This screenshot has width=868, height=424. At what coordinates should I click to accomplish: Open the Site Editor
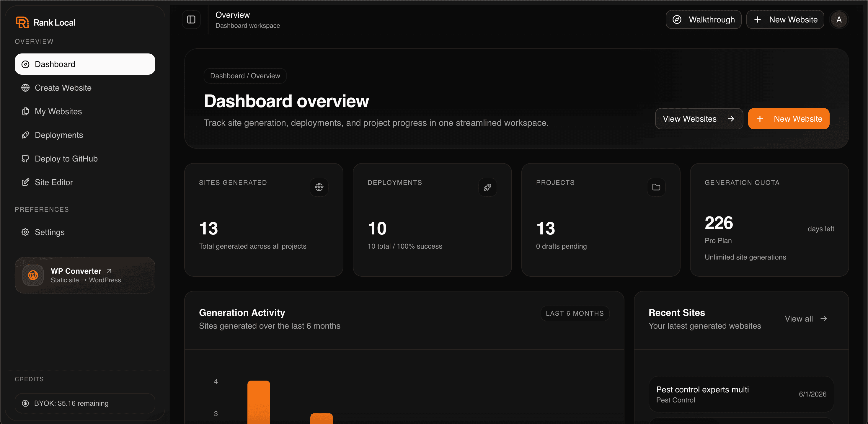(85, 182)
